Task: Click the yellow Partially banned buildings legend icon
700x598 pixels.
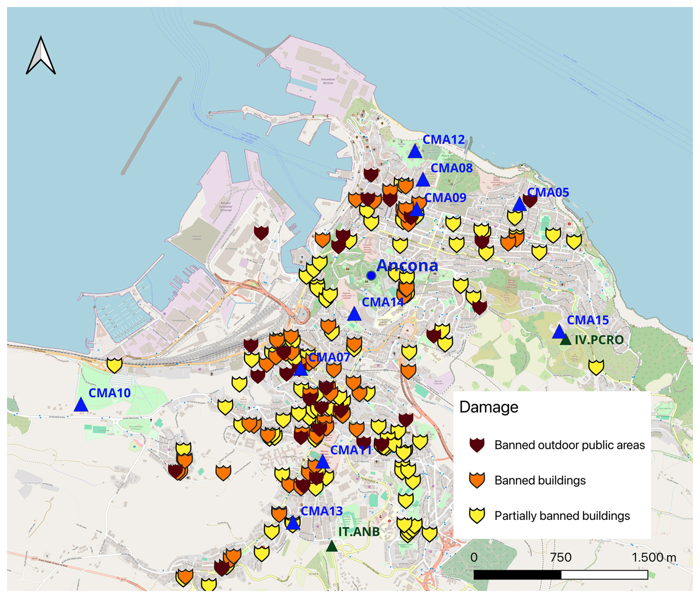Action: pyautogui.click(x=477, y=516)
